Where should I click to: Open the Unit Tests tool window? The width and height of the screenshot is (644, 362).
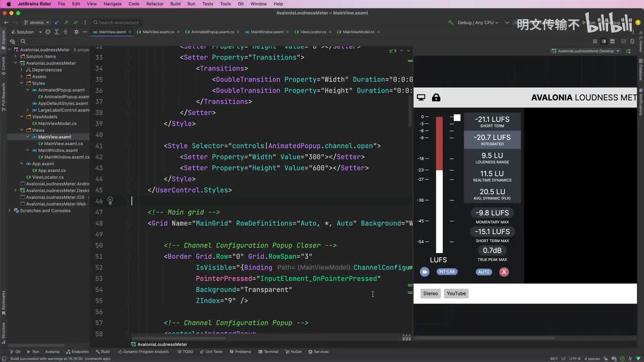click(x=211, y=352)
